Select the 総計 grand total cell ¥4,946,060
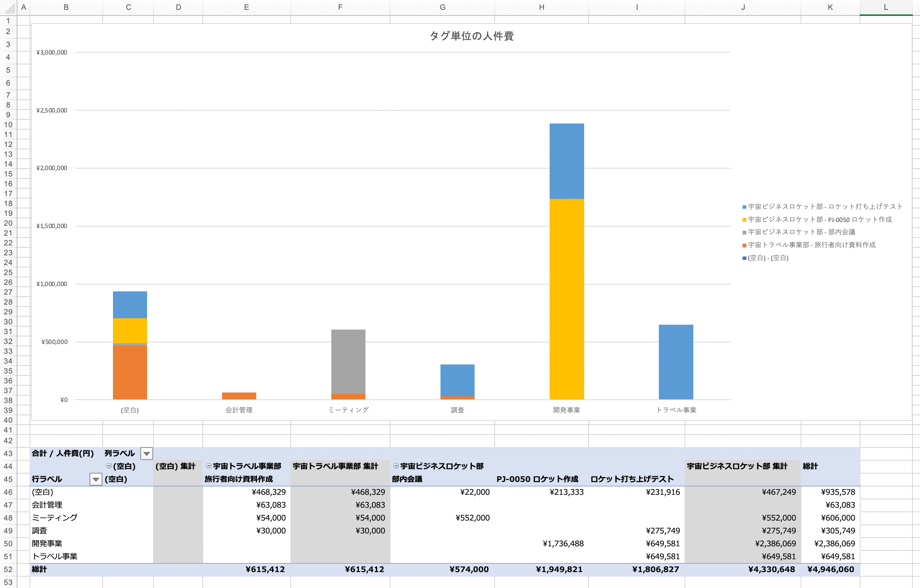 tap(831, 569)
